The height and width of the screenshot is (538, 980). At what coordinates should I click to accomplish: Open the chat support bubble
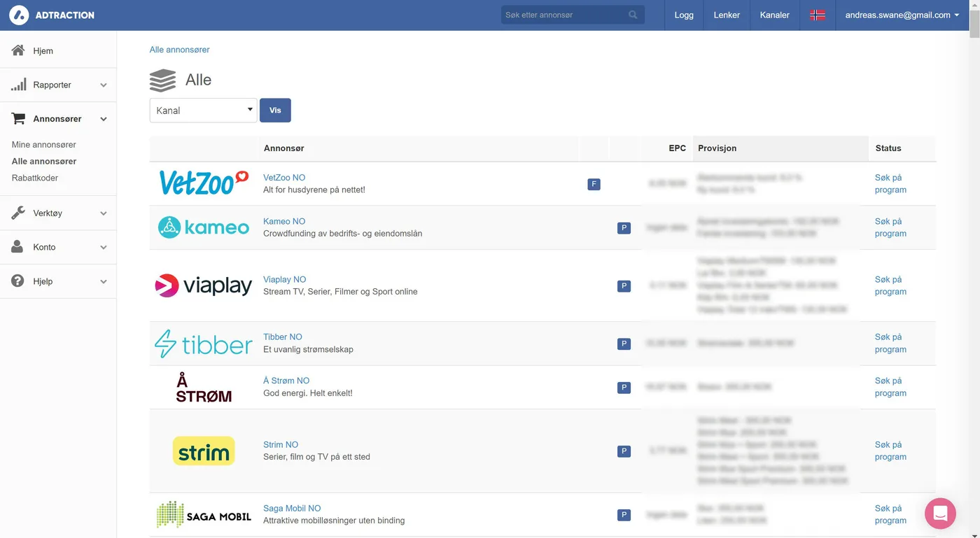[940, 514]
